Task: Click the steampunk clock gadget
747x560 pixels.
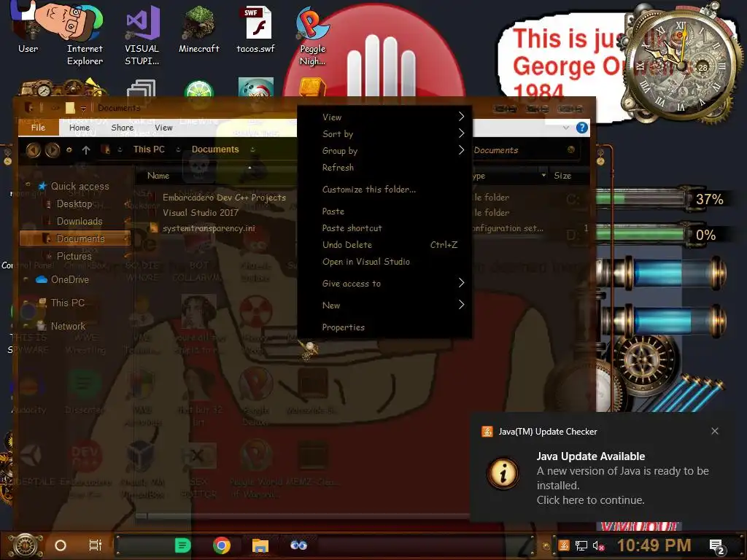Action: click(x=682, y=66)
